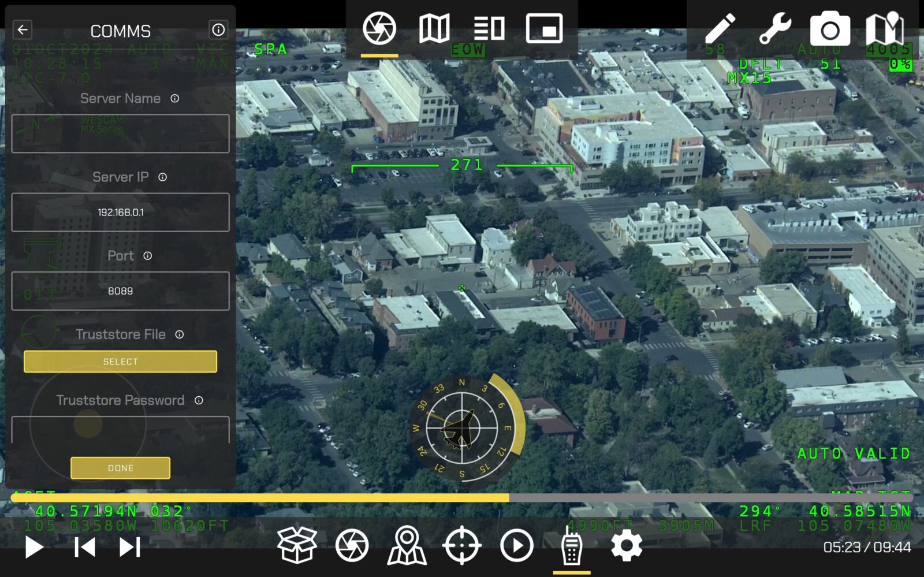This screenshot has width=924, height=577.
Task: Switch to the camera shutter view tab
Action: 379,28
